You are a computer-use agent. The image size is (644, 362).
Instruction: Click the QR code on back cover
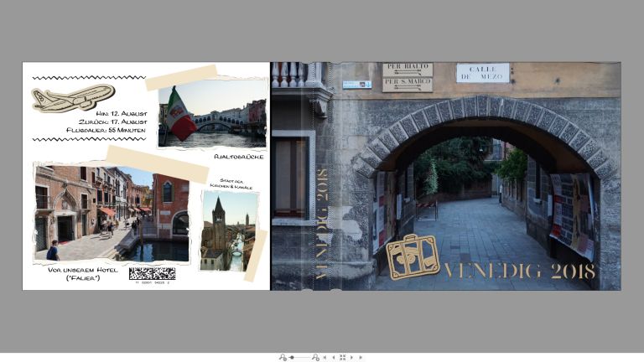pyautogui.click(x=153, y=274)
